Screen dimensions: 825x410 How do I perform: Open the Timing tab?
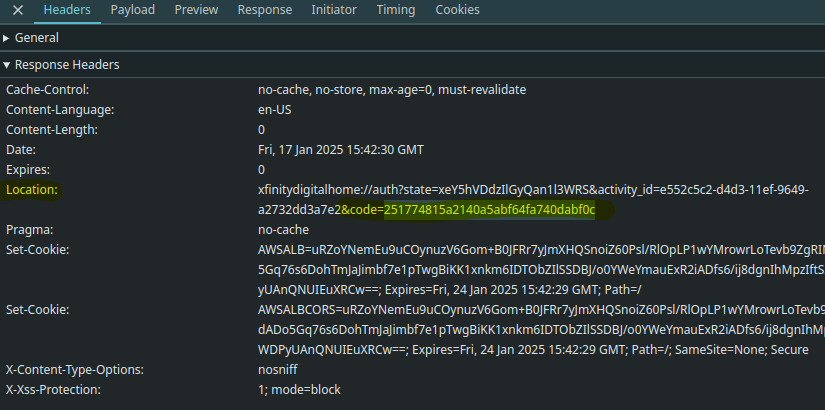tap(396, 10)
